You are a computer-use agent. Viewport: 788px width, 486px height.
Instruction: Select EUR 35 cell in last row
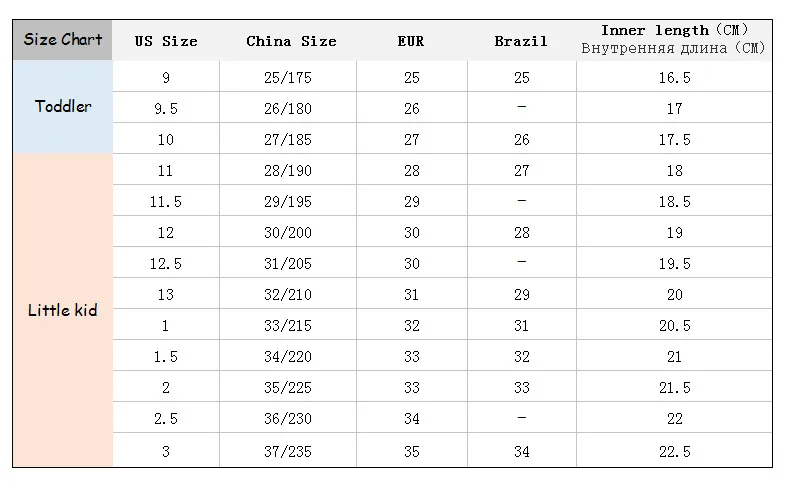[x=412, y=451]
